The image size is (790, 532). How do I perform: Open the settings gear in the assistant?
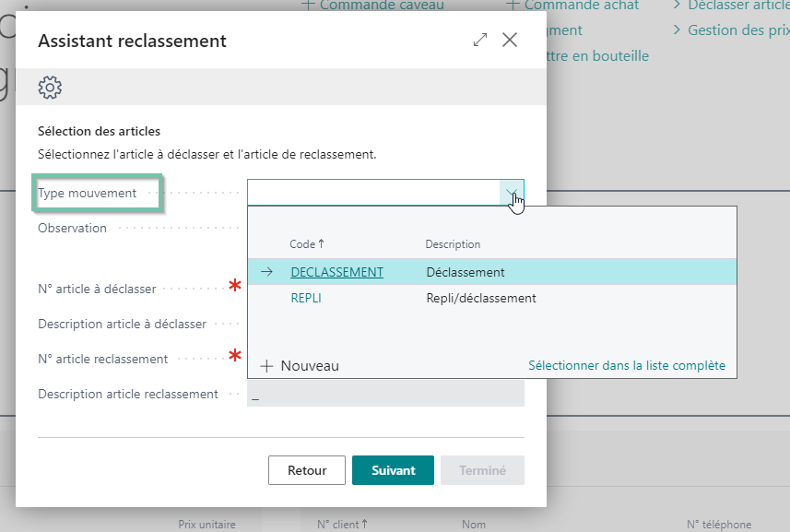[x=50, y=88]
